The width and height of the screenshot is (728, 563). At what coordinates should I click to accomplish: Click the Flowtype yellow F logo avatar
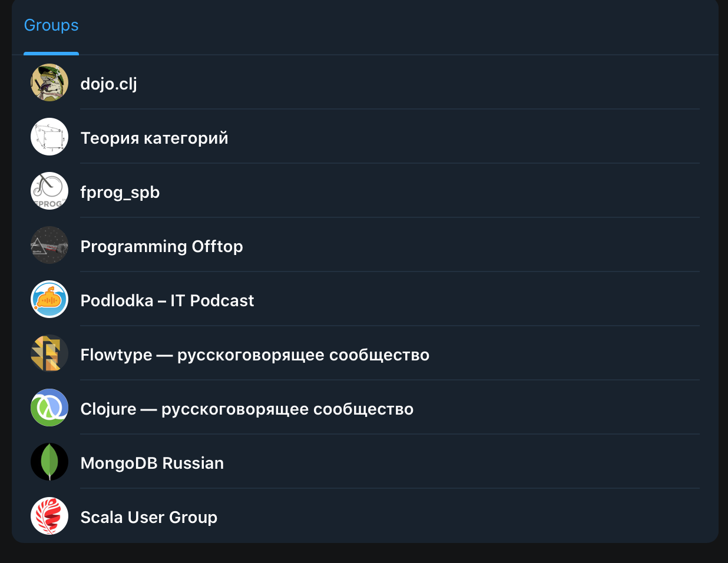coord(49,353)
